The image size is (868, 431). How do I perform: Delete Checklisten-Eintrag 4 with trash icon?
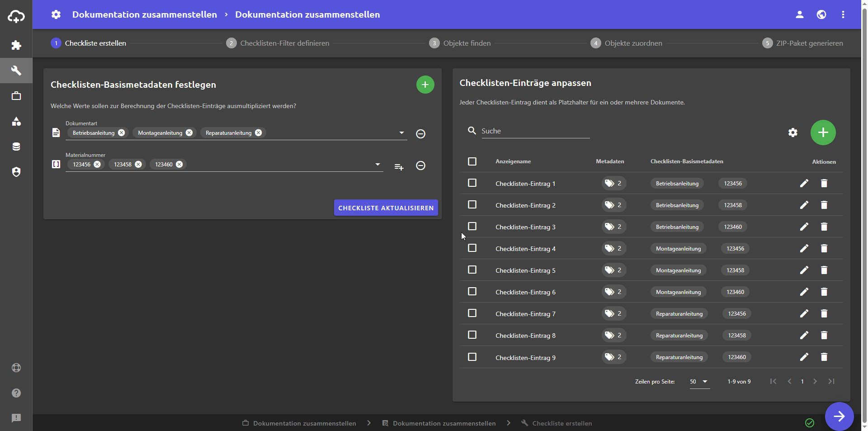[x=824, y=248]
